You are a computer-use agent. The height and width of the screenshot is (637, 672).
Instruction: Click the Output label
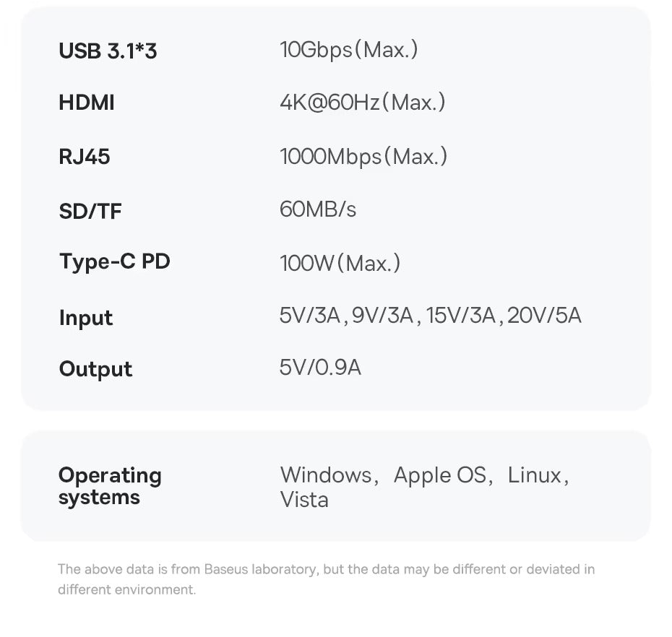tap(95, 369)
